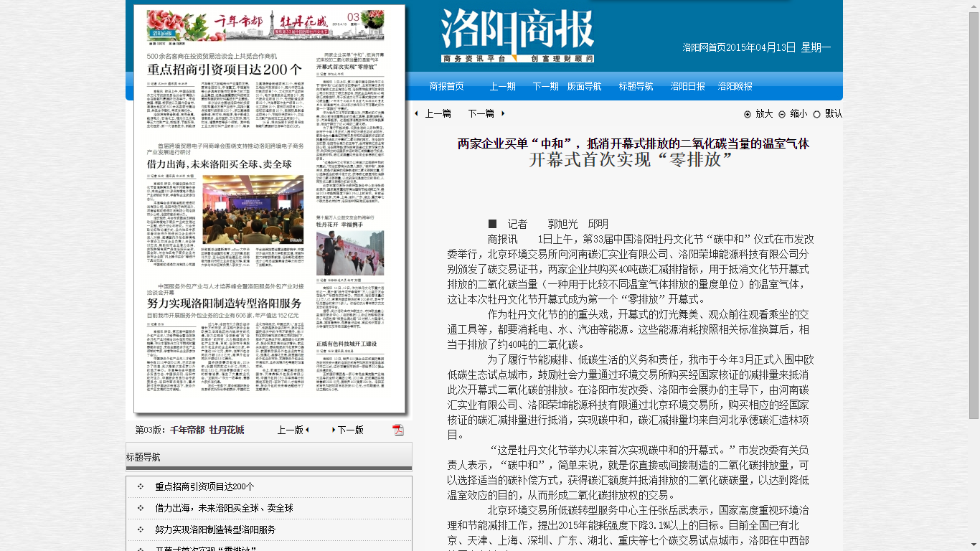Click paragraph starting 作为牡丹文化节的的重头戏
Screen dimensions: 980x551
(628, 329)
